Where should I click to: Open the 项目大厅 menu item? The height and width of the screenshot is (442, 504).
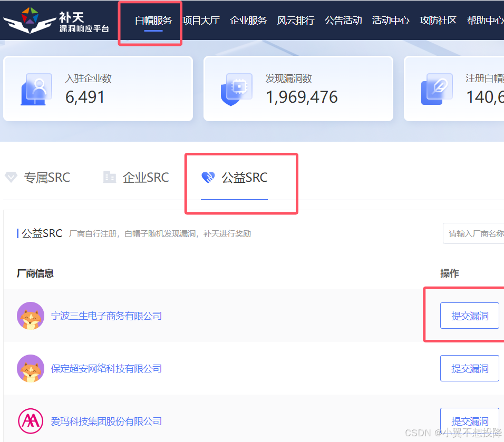[x=201, y=21]
